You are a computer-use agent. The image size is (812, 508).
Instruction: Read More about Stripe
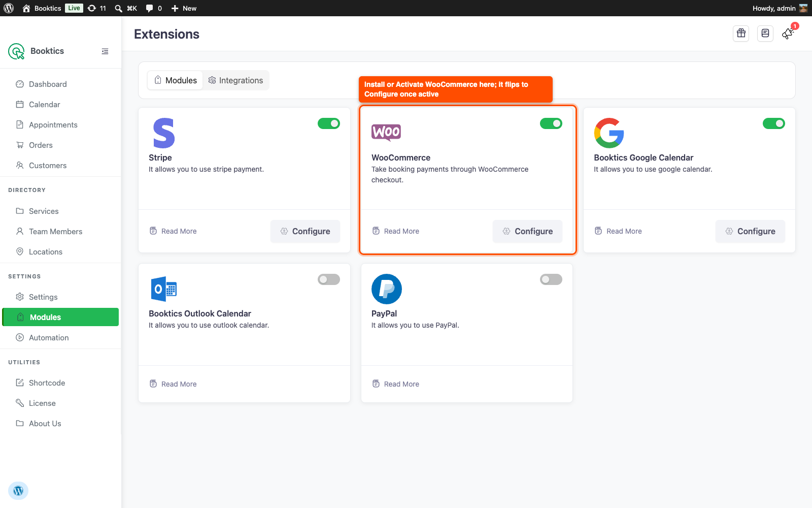click(173, 231)
